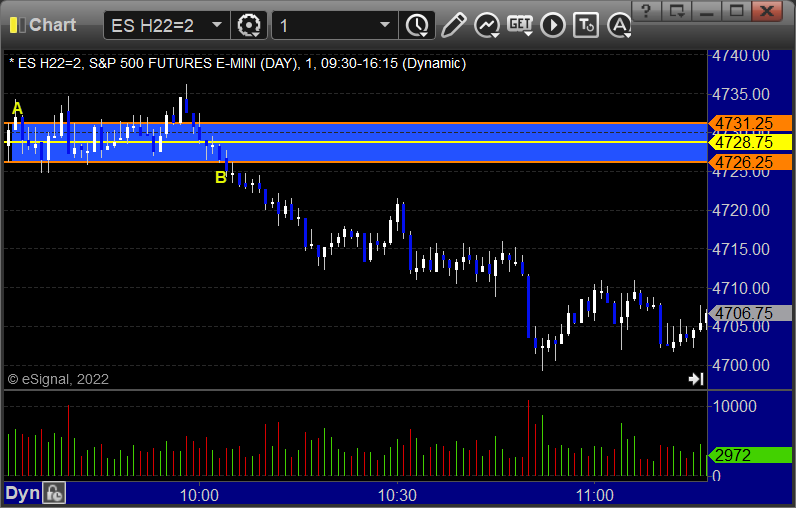Image resolution: width=796 pixels, height=508 pixels.
Task: Click the gray 4706.75 last price label
Action: pyautogui.click(x=750, y=313)
